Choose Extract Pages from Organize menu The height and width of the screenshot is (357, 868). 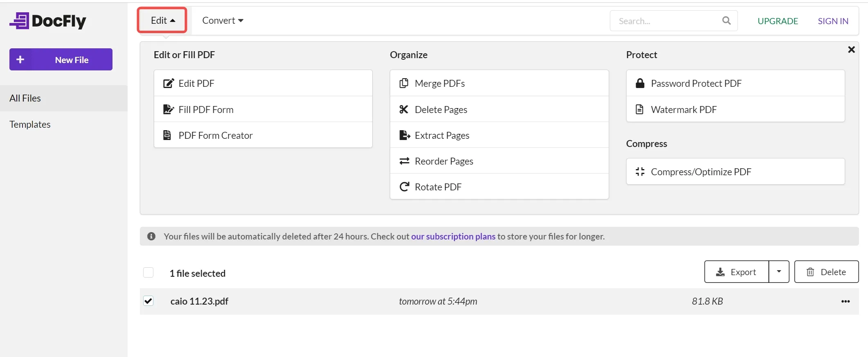(442, 136)
